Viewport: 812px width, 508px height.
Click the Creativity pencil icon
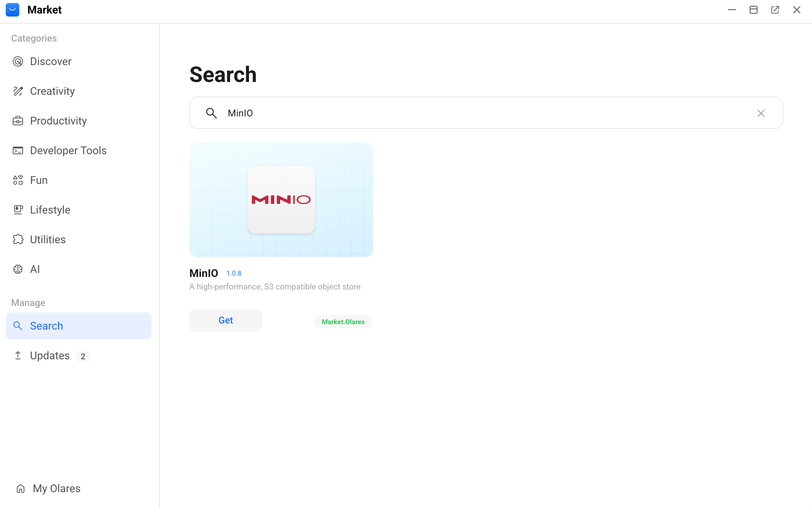pyautogui.click(x=18, y=91)
